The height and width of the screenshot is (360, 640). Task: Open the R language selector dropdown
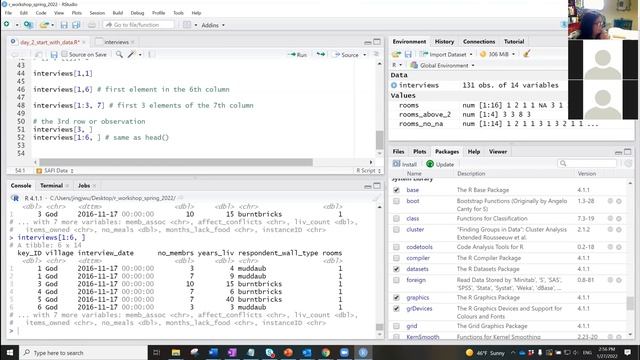coord(397,65)
